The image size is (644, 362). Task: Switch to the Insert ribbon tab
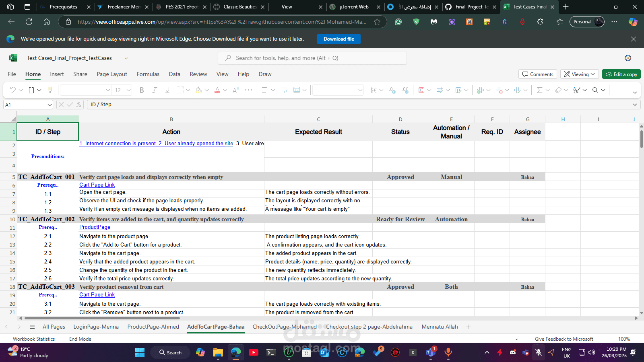[x=57, y=74]
